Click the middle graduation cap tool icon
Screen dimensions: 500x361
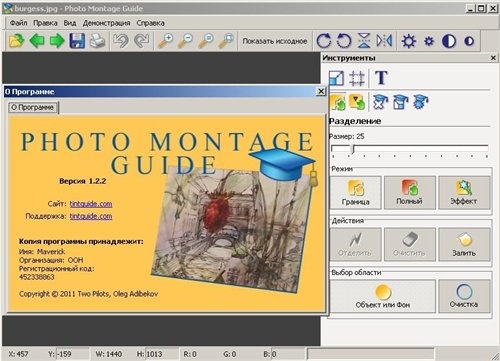tap(400, 102)
